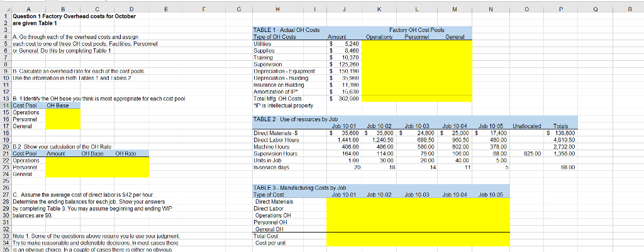Select the 4,810.50 total labor hours cell
This screenshot has width=644, height=252.
562,140
